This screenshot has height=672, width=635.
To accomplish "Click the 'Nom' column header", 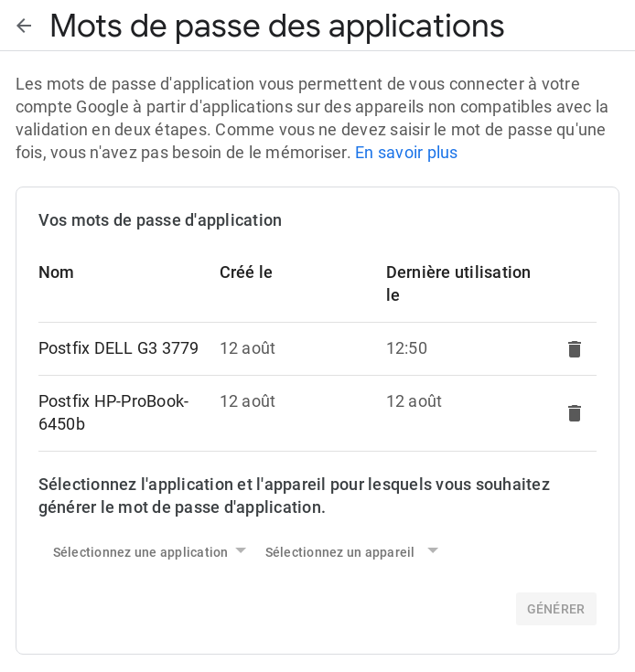I will click(x=56, y=272).
